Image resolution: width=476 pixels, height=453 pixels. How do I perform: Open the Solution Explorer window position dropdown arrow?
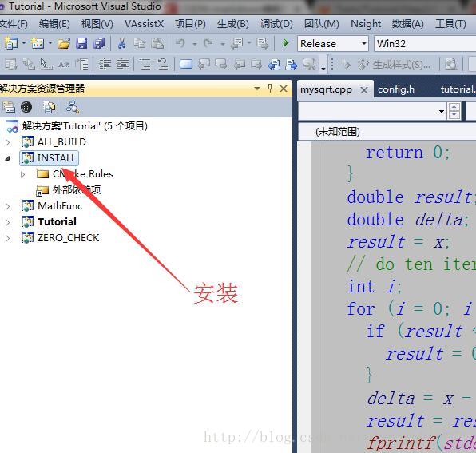(257, 89)
